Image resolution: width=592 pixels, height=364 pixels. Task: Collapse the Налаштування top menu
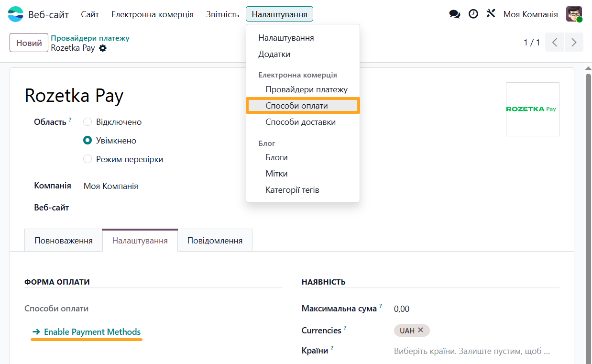(279, 14)
